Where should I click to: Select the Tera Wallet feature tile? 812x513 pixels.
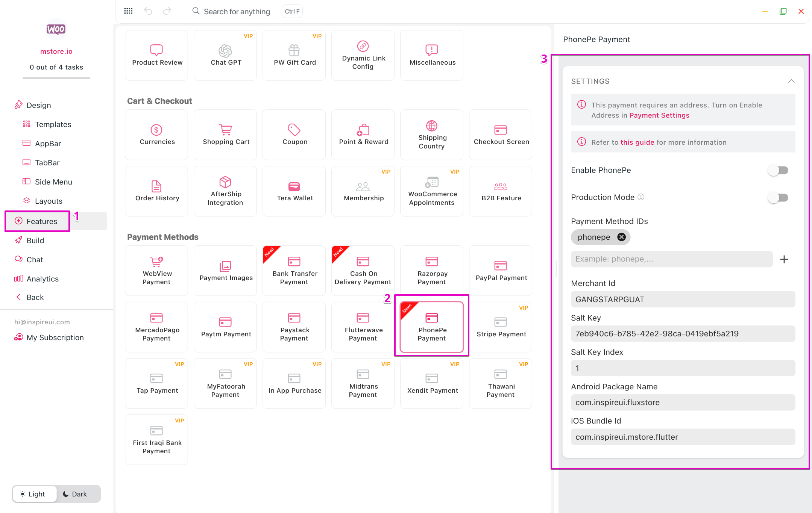(294, 191)
